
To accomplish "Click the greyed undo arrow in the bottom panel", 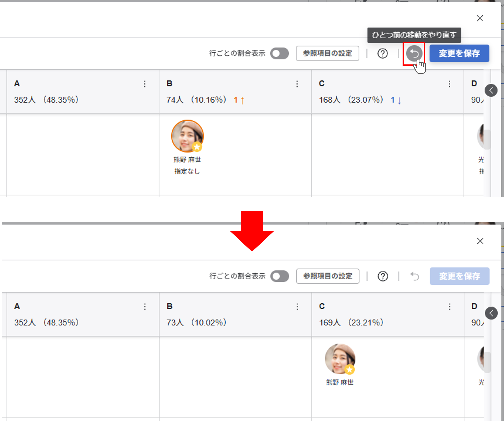I will point(414,276).
